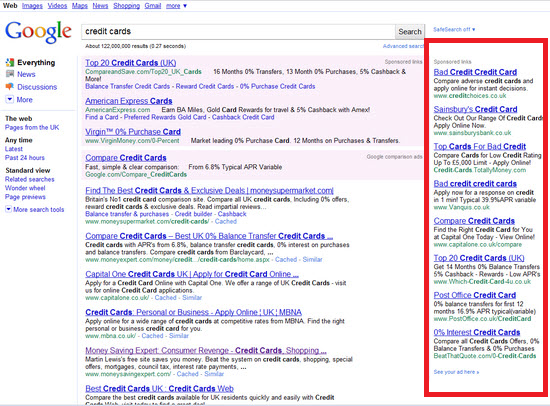Switch to News in top navigation bar
Screen dimensions: 550x406
tap(100, 6)
